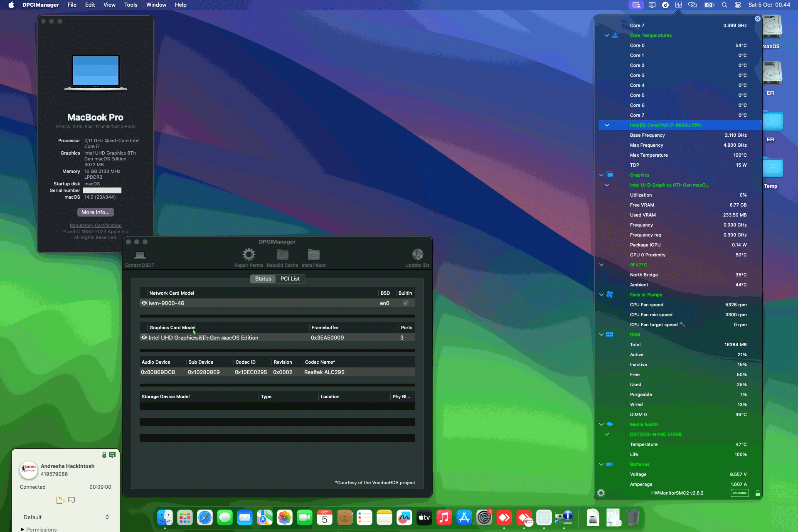Open System Settings from the dock
The image size is (798, 532).
pos(484,517)
